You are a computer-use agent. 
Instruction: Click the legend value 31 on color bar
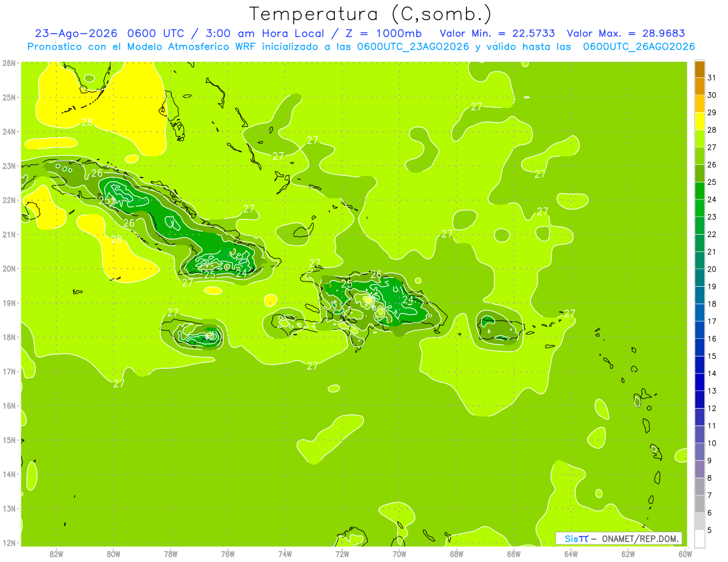point(712,78)
